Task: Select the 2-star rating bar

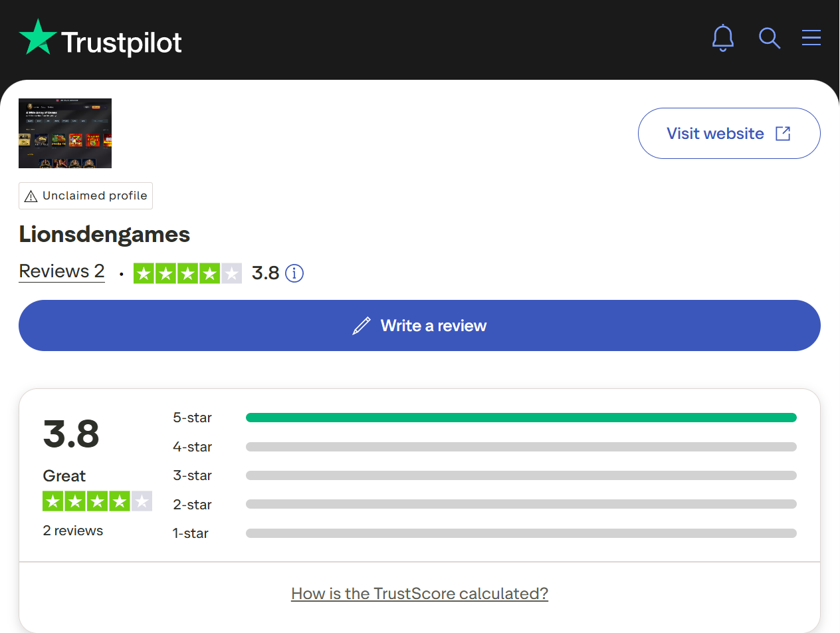Action: 520,505
